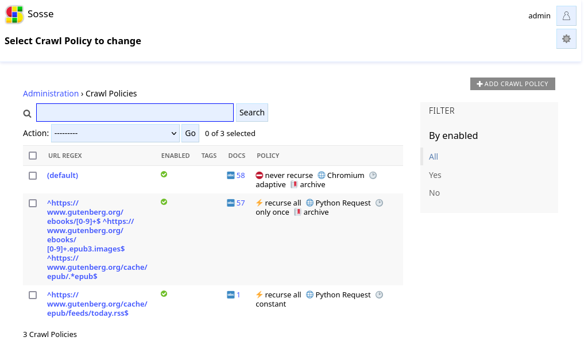
Task: Click enabled checkmark in (default) row
Action: [x=164, y=175]
